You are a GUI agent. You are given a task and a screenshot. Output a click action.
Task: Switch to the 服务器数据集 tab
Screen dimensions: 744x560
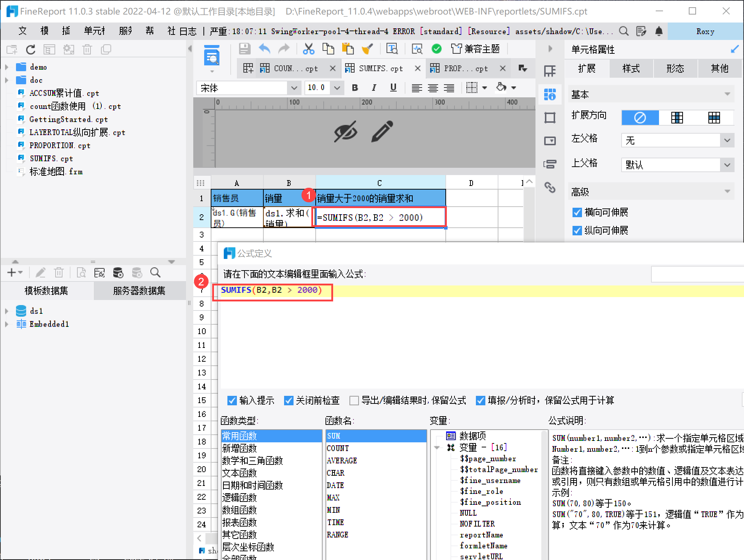139,291
